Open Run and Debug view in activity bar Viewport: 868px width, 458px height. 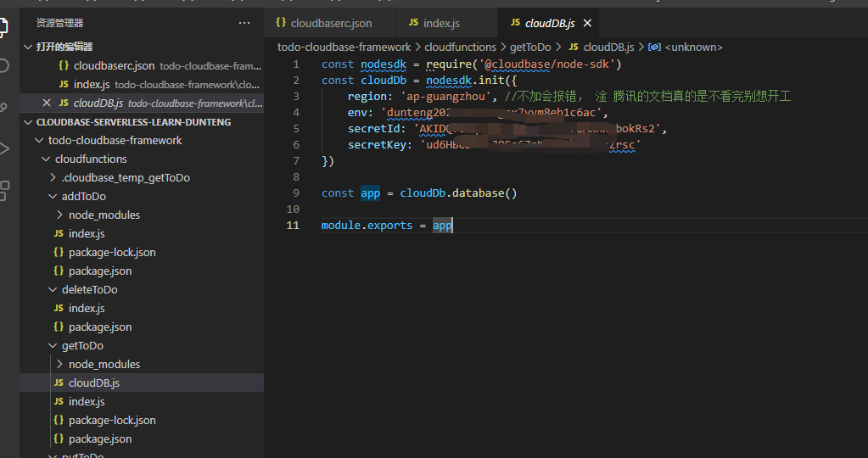(4, 148)
